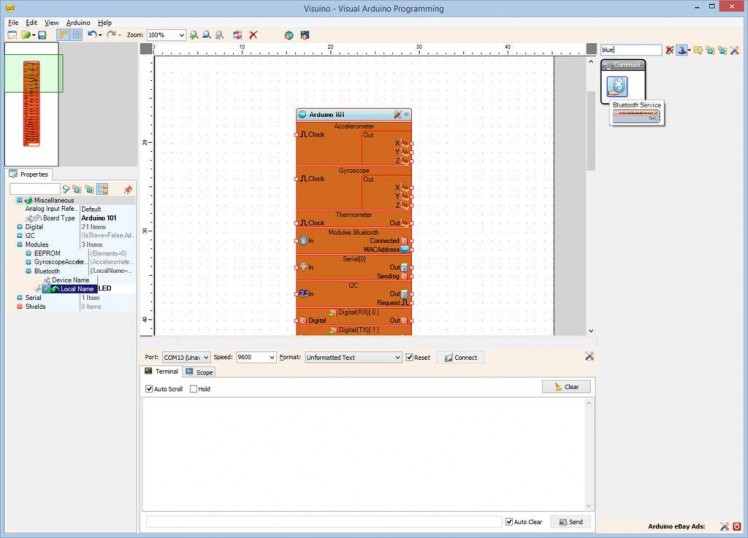Expand the Digital node in Properties tree
748x538 pixels.
[18, 227]
